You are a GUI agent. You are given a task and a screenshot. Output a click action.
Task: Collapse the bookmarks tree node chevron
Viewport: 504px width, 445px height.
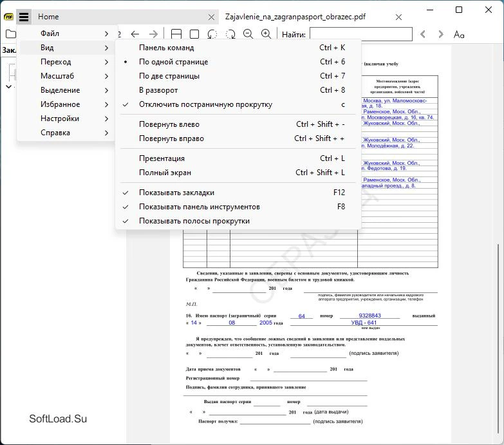pyautogui.click(x=8, y=86)
